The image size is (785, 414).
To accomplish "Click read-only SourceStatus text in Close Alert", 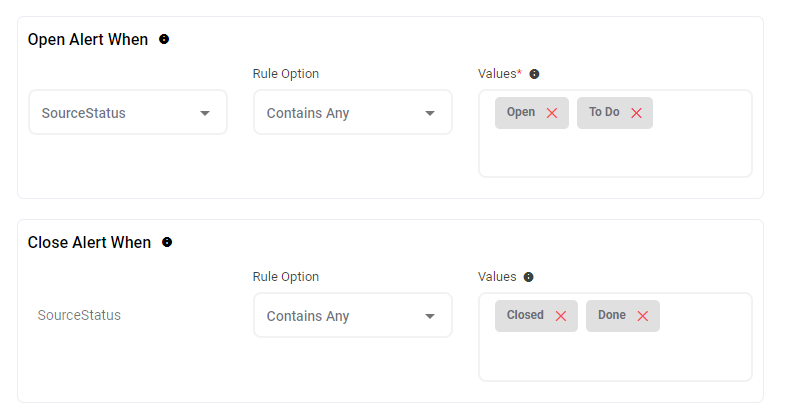I will point(79,315).
